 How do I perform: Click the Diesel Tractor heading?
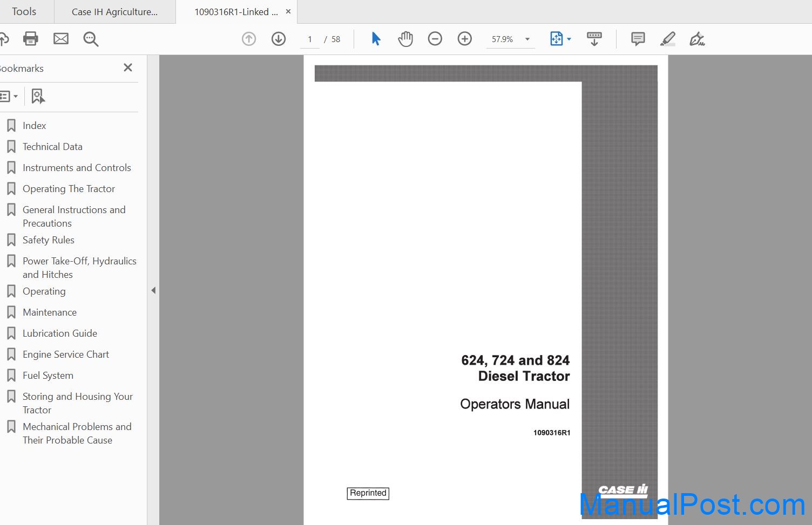(524, 376)
